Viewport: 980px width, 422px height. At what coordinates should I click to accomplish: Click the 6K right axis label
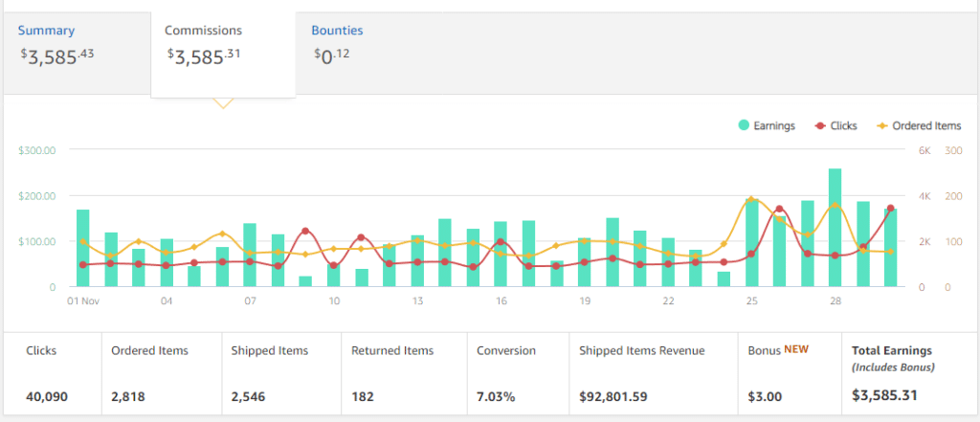[924, 150]
